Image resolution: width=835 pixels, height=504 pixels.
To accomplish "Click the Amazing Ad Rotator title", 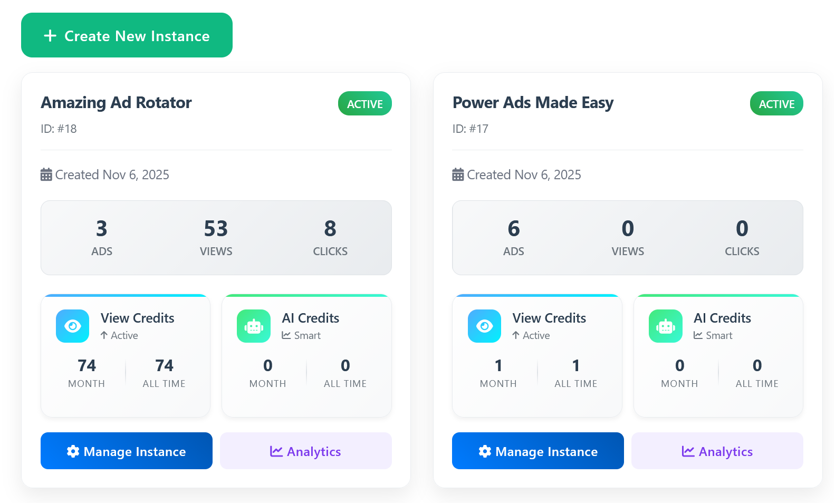I will point(116,102).
